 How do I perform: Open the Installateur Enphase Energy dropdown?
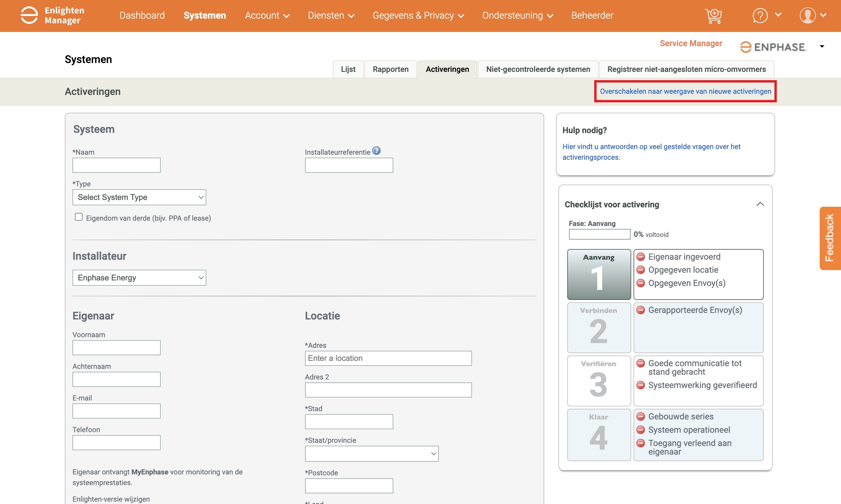click(139, 278)
